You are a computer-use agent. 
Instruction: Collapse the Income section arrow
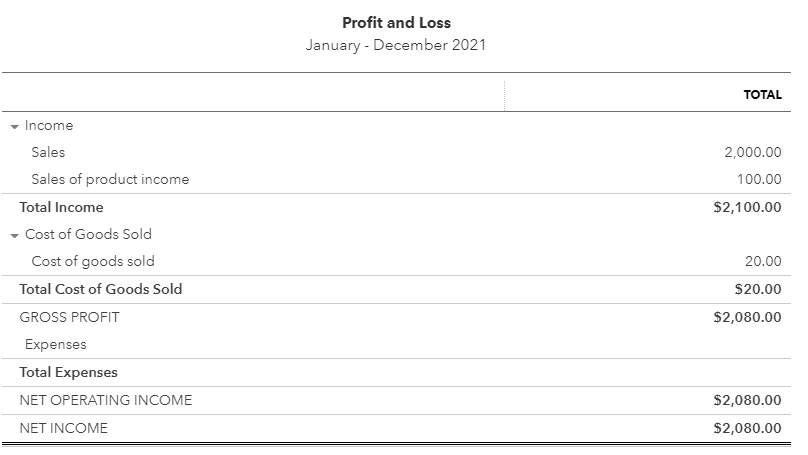coord(14,126)
